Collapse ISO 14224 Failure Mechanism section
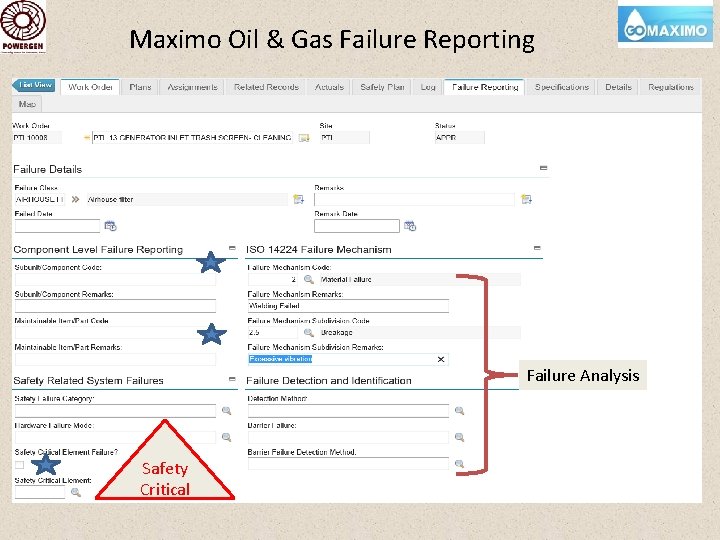720x540 pixels. (537, 248)
